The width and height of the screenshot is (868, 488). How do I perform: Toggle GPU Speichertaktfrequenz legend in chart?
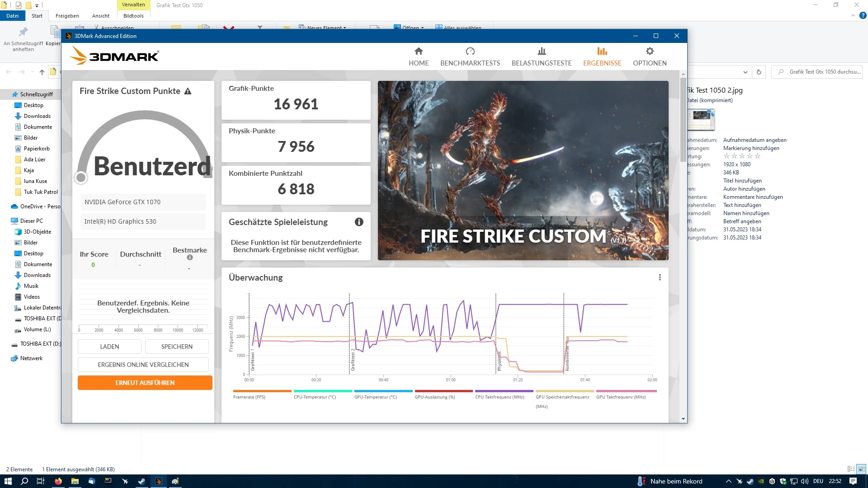pos(565,399)
